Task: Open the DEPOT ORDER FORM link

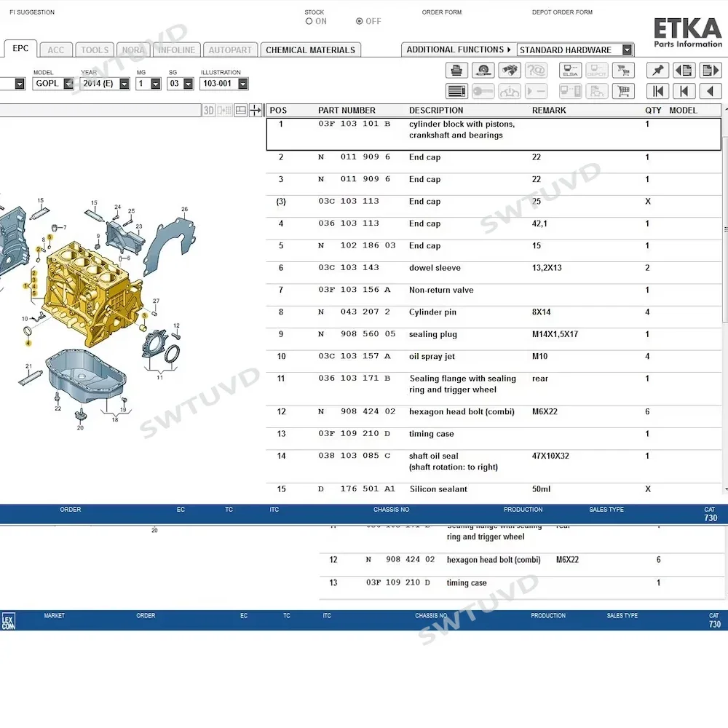Action: pos(562,12)
